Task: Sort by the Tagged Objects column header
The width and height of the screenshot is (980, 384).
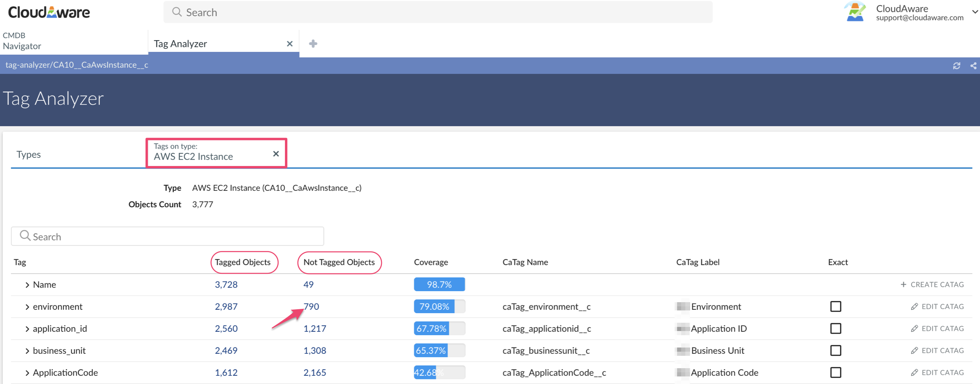Action: tap(243, 262)
